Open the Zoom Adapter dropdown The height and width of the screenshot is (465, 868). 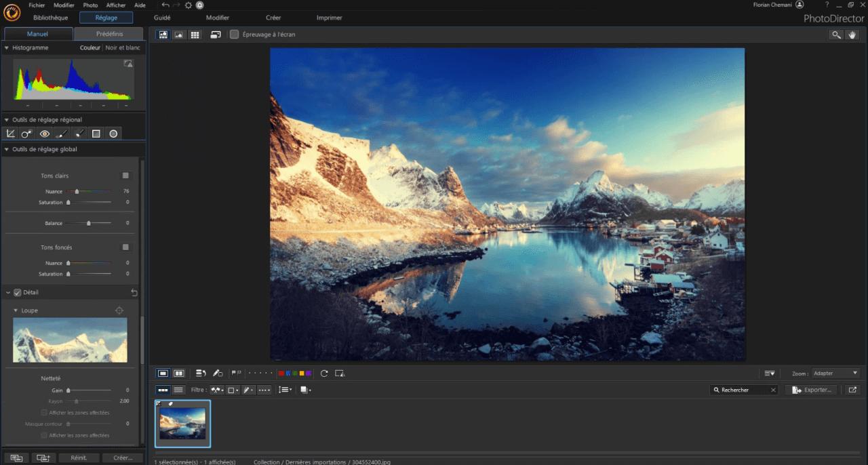click(835, 373)
